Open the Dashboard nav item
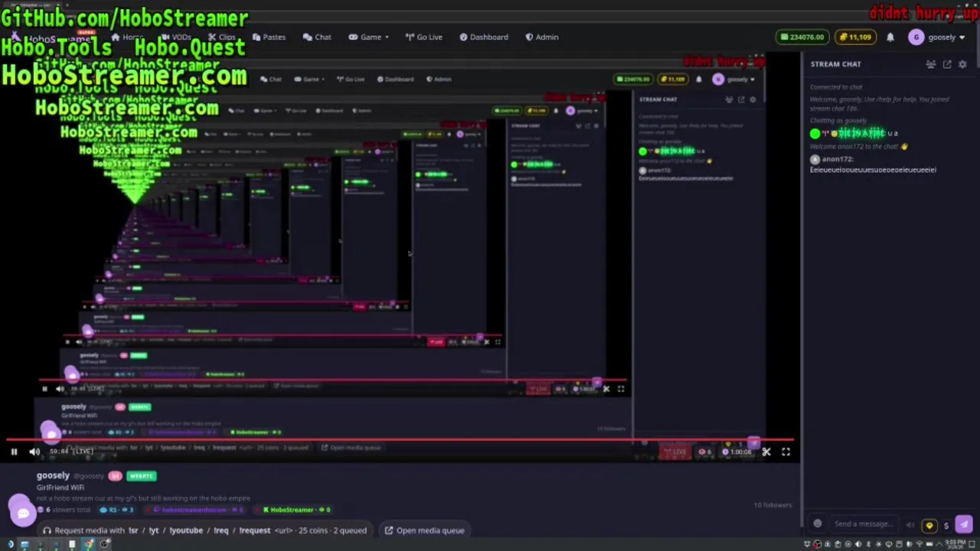The image size is (980, 551). (x=483, y=37)
